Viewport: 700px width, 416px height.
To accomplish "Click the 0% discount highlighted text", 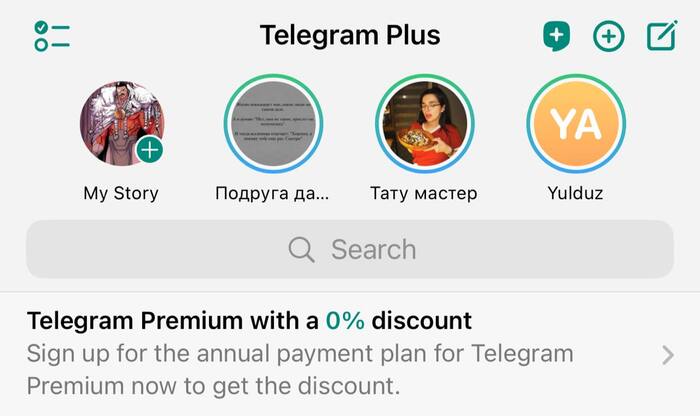I will [345, 320].
